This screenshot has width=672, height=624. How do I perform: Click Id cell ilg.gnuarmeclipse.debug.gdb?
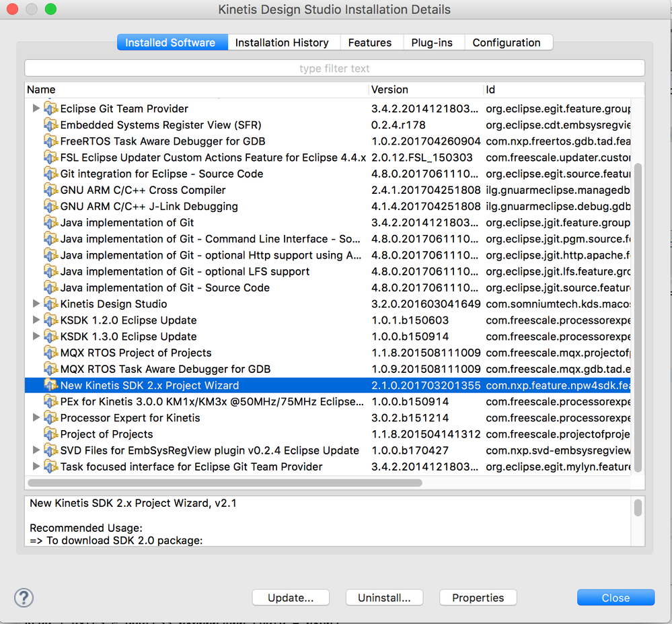pyautogui.click(x=558, y=206)
